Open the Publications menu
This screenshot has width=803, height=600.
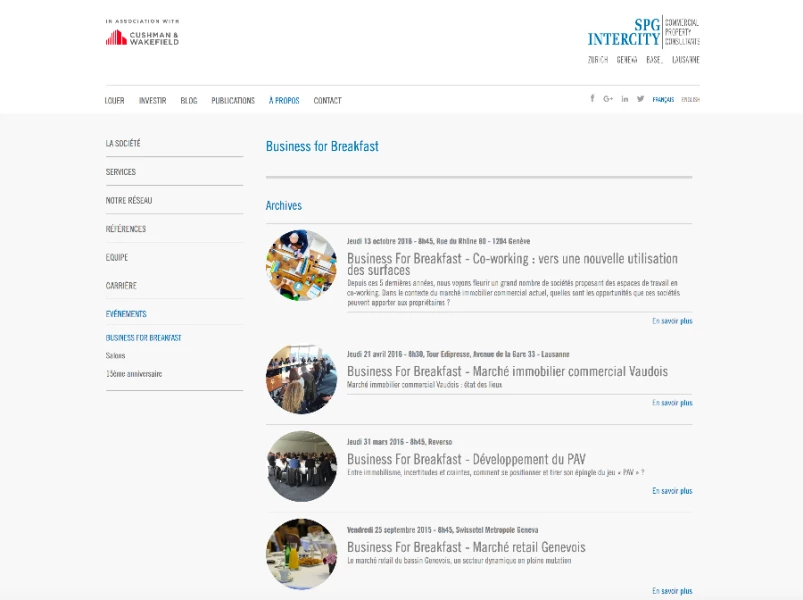click(x=233, y=100)
